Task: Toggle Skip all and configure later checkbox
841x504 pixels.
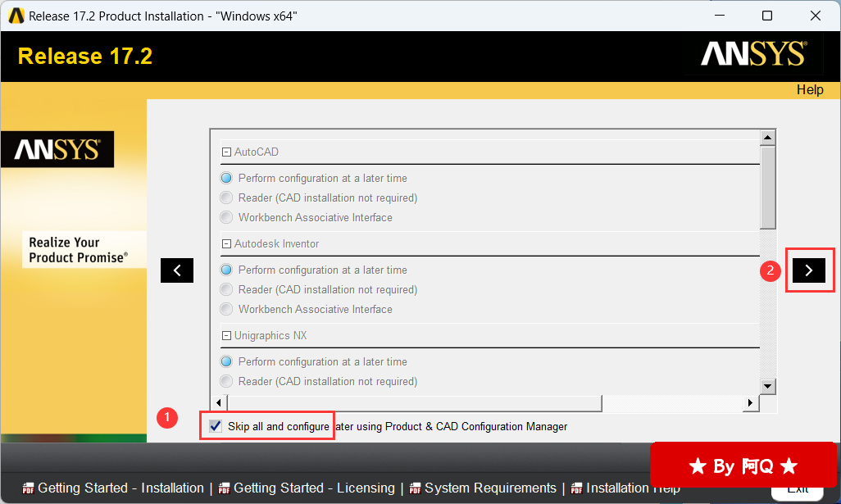Action: pos(216,426)
